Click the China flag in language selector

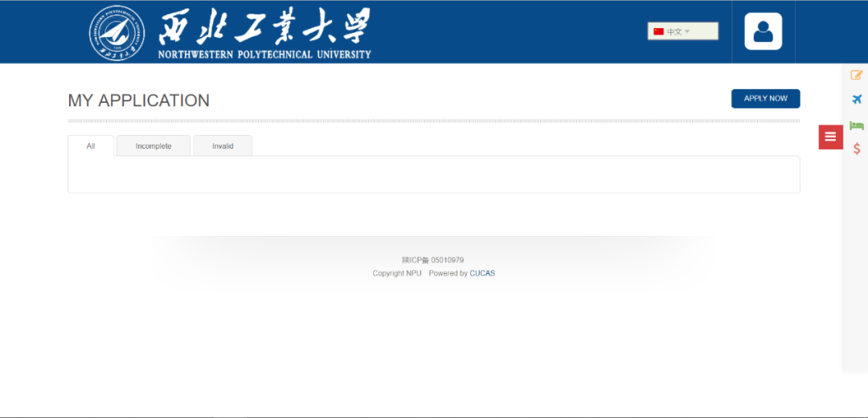(658, 31)
